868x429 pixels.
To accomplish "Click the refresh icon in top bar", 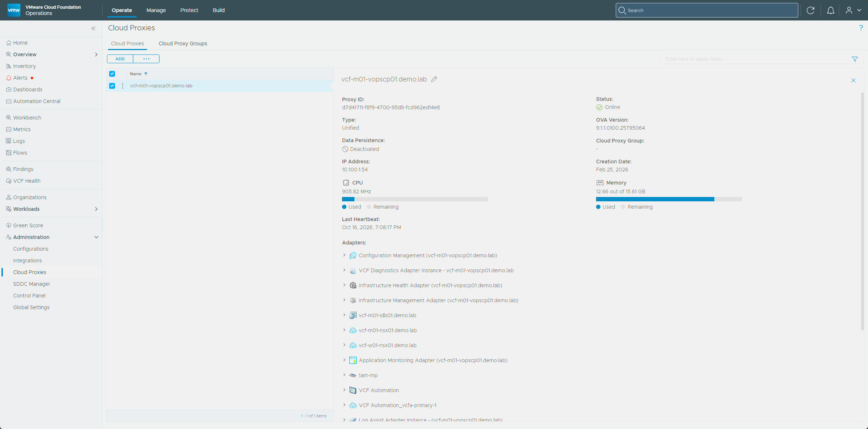I will pyautogui.click(x=810, y=10).
